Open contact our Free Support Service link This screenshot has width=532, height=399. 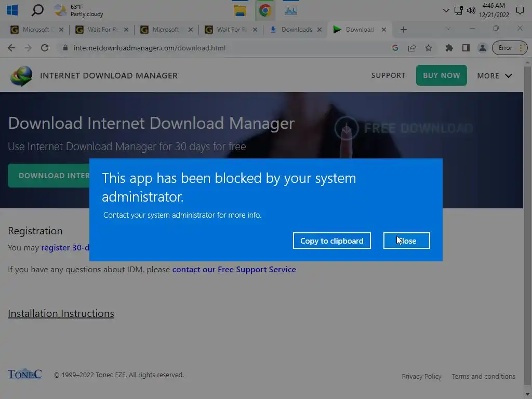tap(234, 270)
